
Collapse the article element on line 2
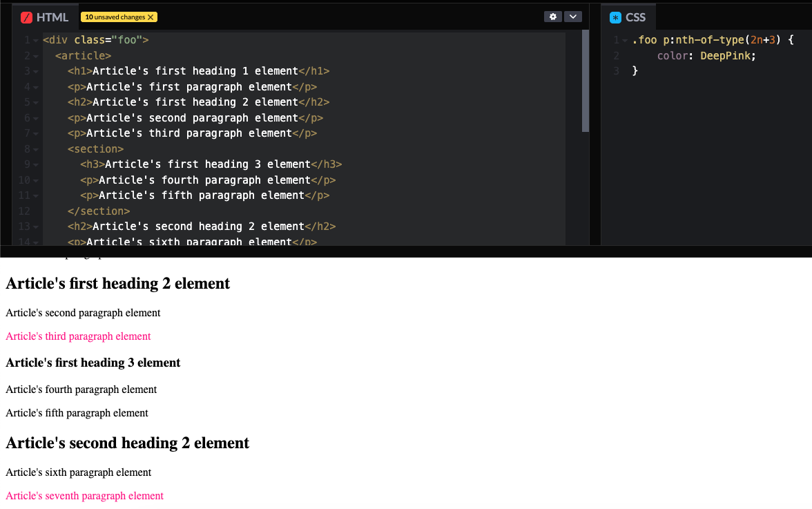tap(35, 55)
